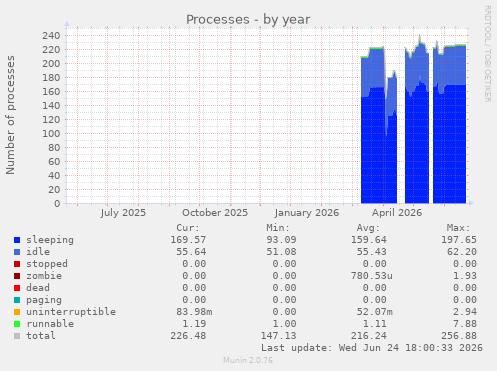Click total maximum value 256.88

pos(459,336)
